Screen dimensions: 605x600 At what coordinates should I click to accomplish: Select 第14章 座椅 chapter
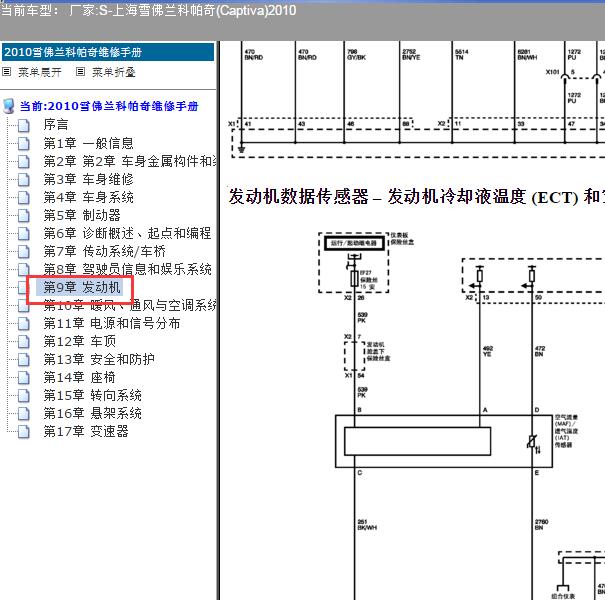[79, 377]
